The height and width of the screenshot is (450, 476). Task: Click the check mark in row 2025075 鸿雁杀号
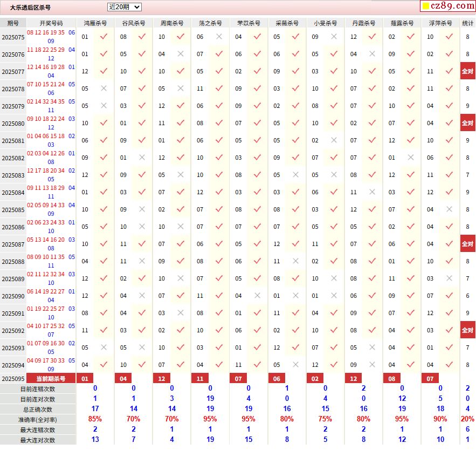(104, 37)
